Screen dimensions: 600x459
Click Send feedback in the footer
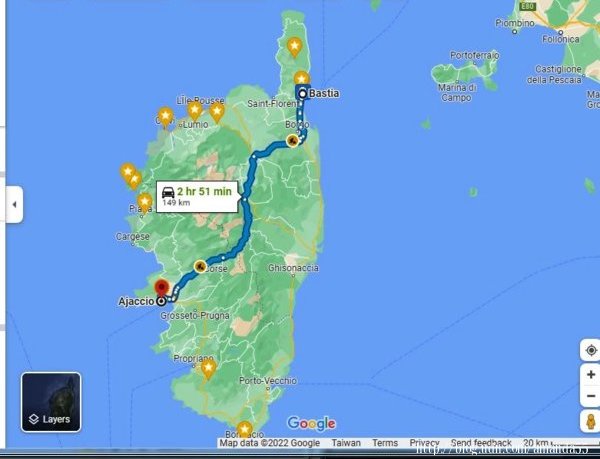point(481,443)
